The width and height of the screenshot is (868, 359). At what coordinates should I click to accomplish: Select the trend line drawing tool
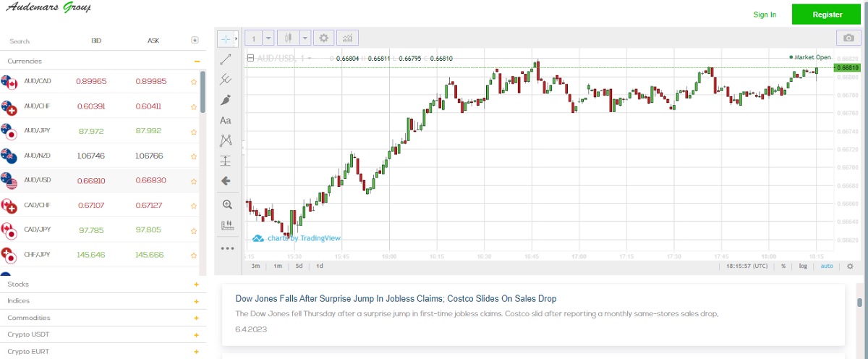(x=226, y=59)
